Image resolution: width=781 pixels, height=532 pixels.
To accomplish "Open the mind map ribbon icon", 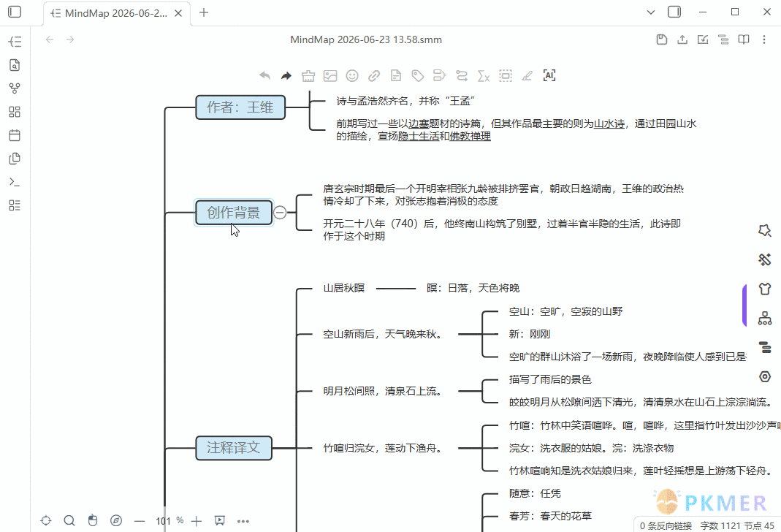I will click(15, 42).
